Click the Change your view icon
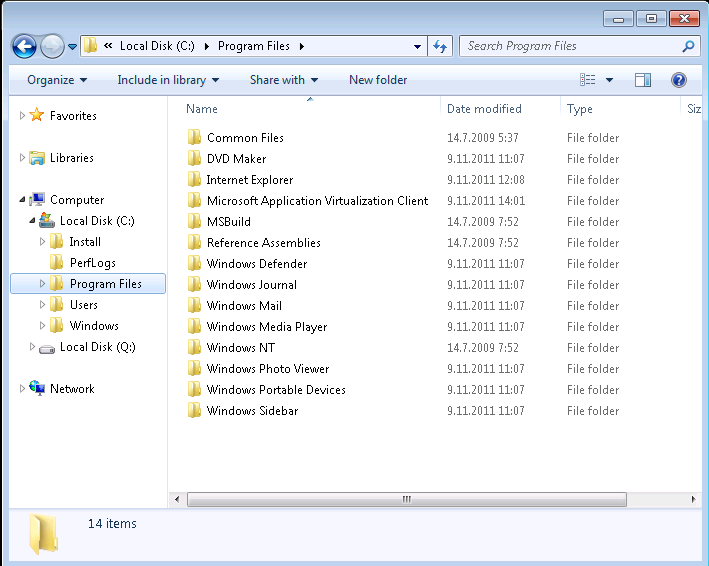This screenshot has width=709, height=566. coord(588,80)
